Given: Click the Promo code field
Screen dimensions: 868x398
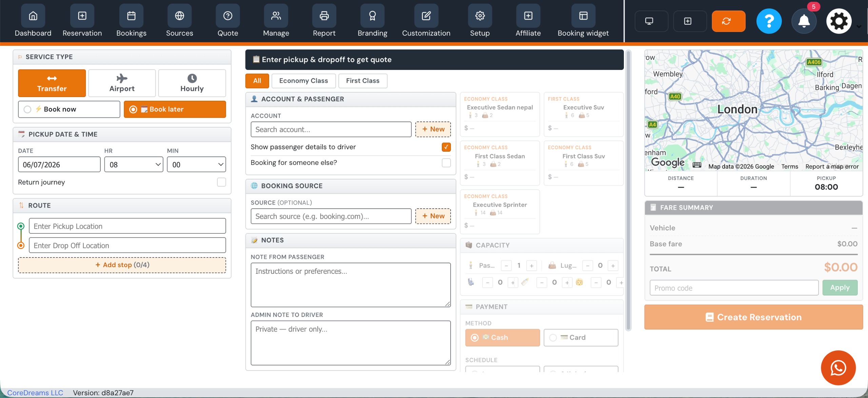Looking at the screenshot, I should [x=734, y=288].
